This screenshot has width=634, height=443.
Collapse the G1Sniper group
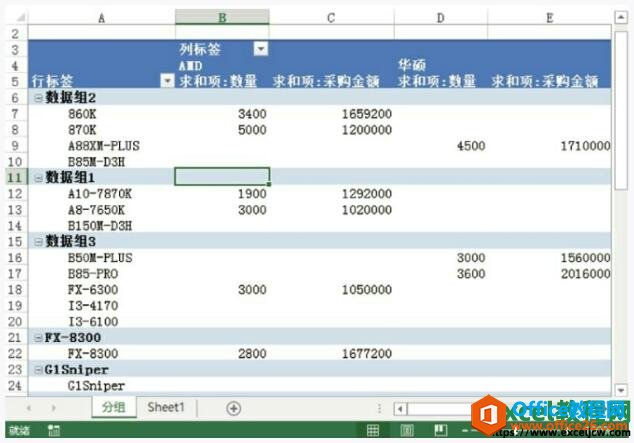38,369
